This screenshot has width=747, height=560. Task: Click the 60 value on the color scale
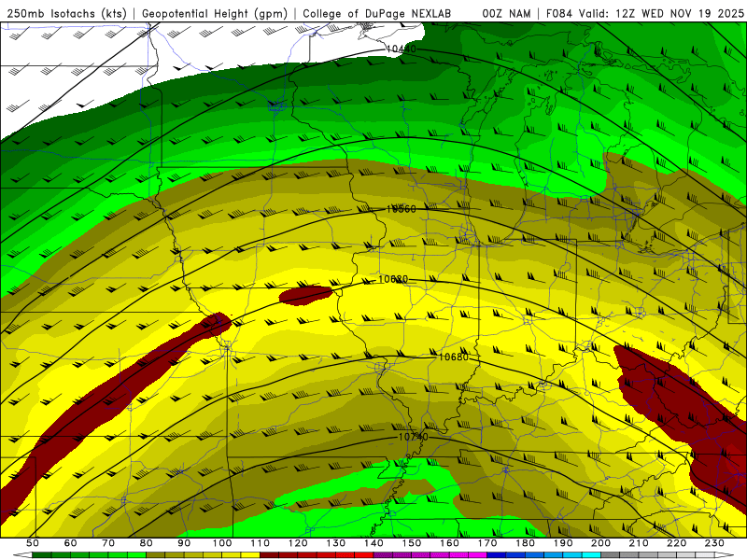pyautogui.click(x=71, y=543)
